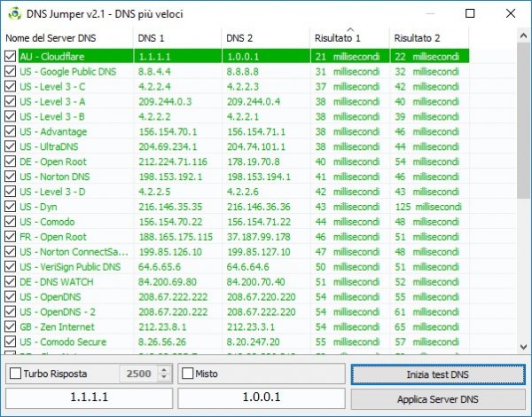Decrease the Turbo Risposta value with down arrow
The width and height of the screenshot is (532, 417).
point(164,377)
